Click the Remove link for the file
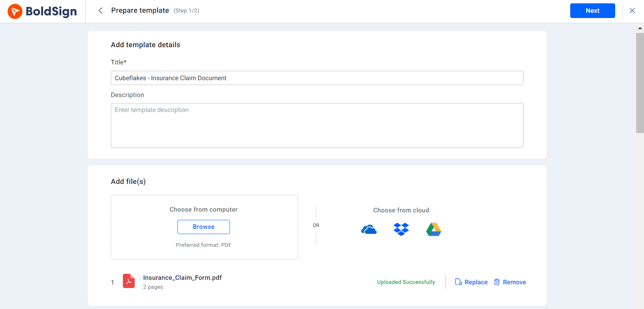 pyautogui.click(x=514, y=282)
